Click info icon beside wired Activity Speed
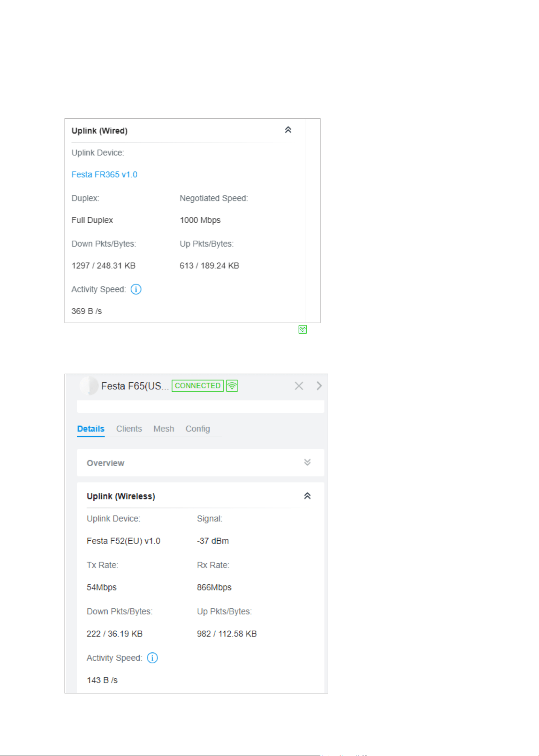This screenshot has height=756, width=539. click(x=136, y=289)
